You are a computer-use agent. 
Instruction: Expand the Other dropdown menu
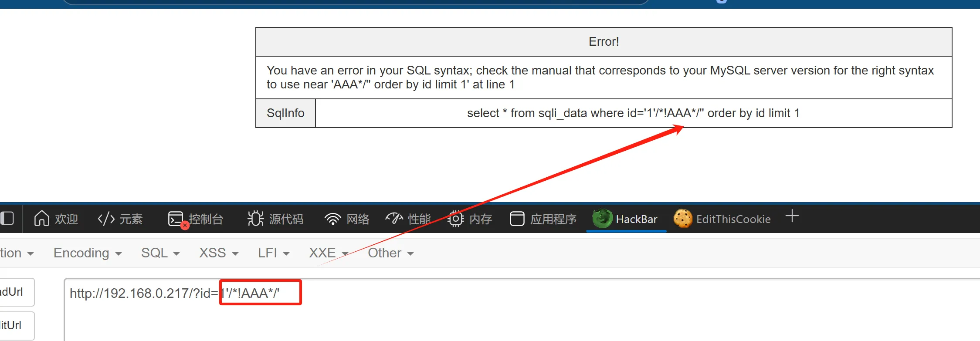tap(391, 253)
